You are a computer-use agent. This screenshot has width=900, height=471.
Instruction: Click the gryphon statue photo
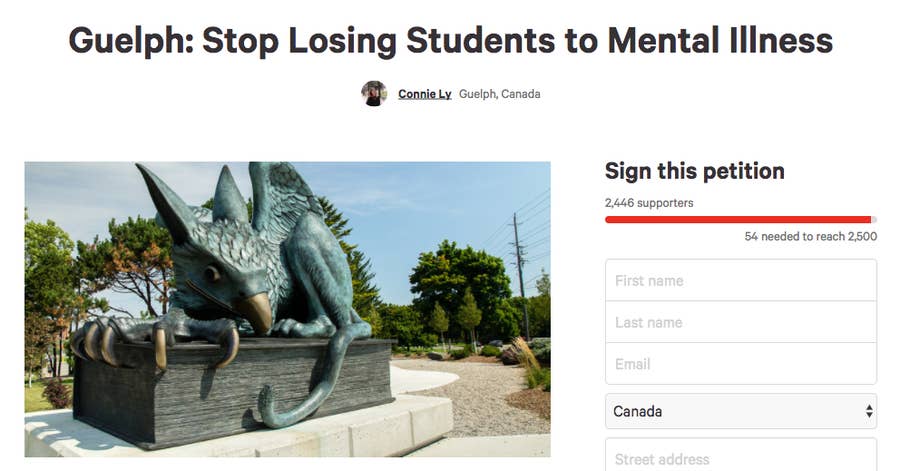287,309
